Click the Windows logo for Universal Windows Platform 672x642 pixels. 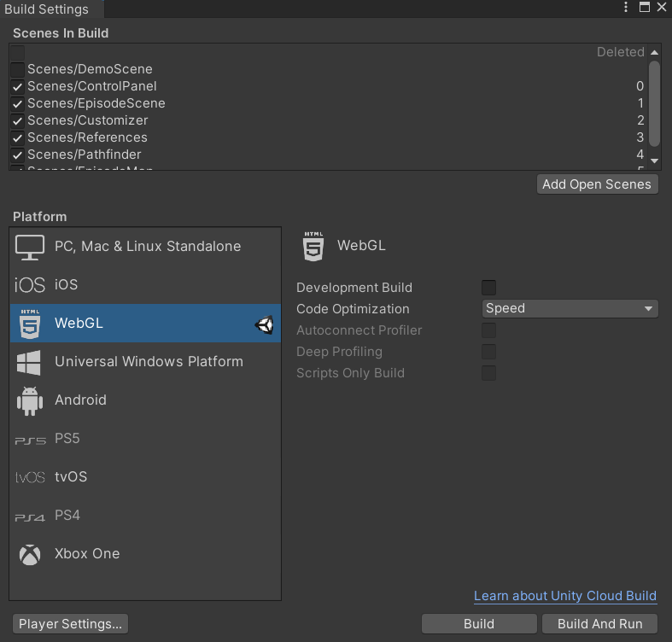pos(29,363)
